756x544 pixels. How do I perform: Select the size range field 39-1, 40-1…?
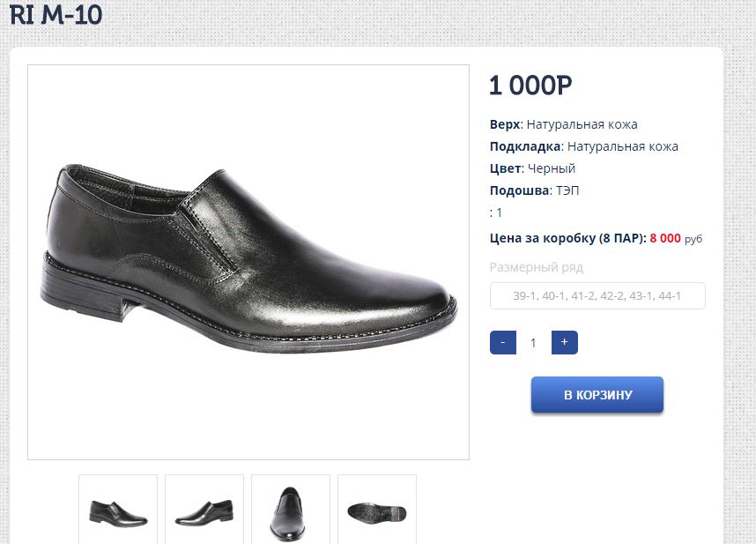(x=597, y=296)
